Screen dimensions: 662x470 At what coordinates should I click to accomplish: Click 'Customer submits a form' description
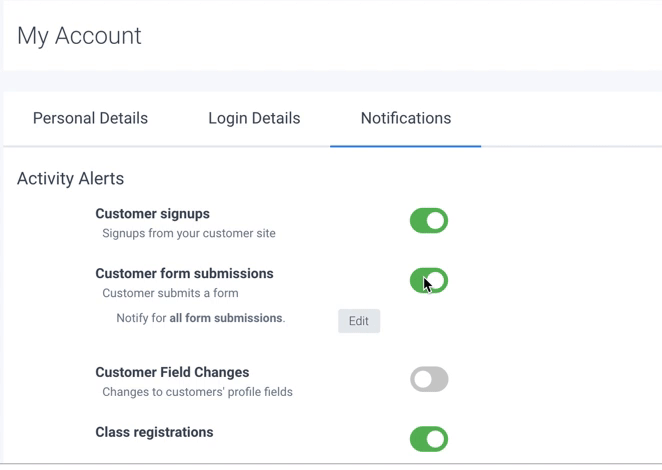170,293
